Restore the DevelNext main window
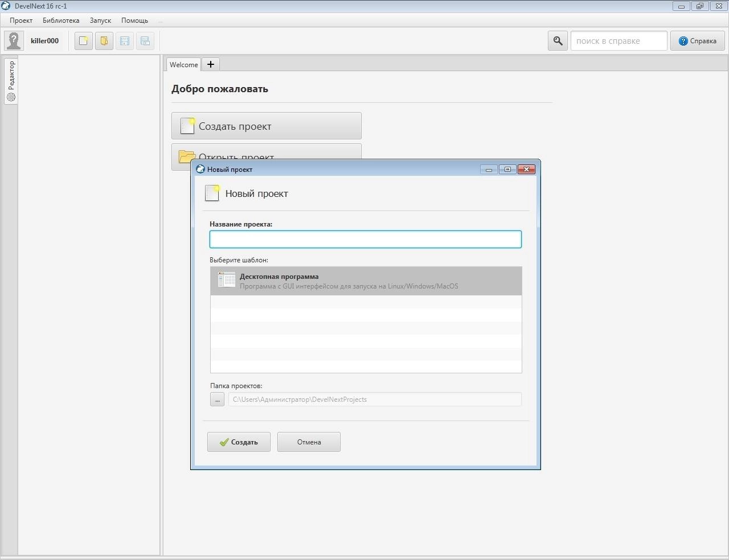The width and height of the screenshot is (729, 560). point(700,6)
